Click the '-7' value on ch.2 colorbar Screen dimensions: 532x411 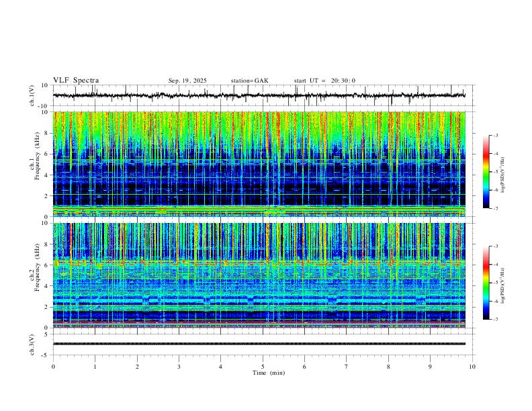pyautogui.click(x=495, y=320)
